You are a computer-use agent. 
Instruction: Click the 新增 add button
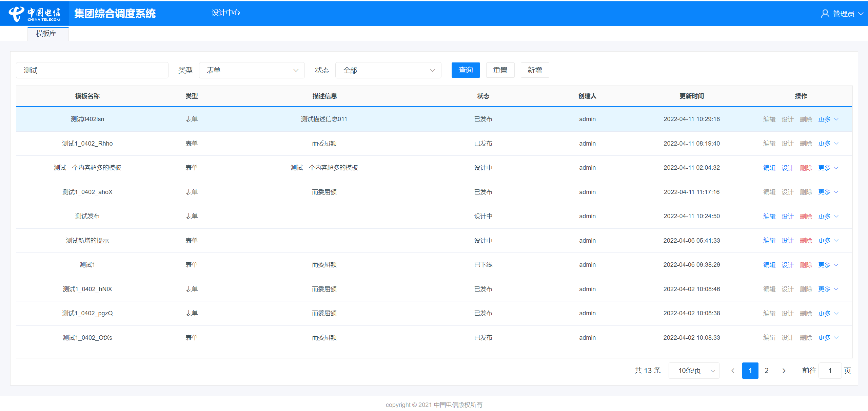pos(535,70)
